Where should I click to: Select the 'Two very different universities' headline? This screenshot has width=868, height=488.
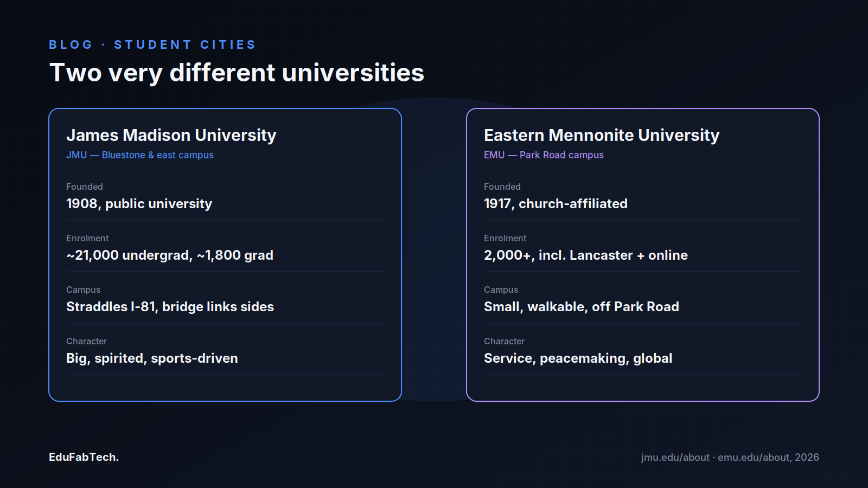[x=237, y=73]
